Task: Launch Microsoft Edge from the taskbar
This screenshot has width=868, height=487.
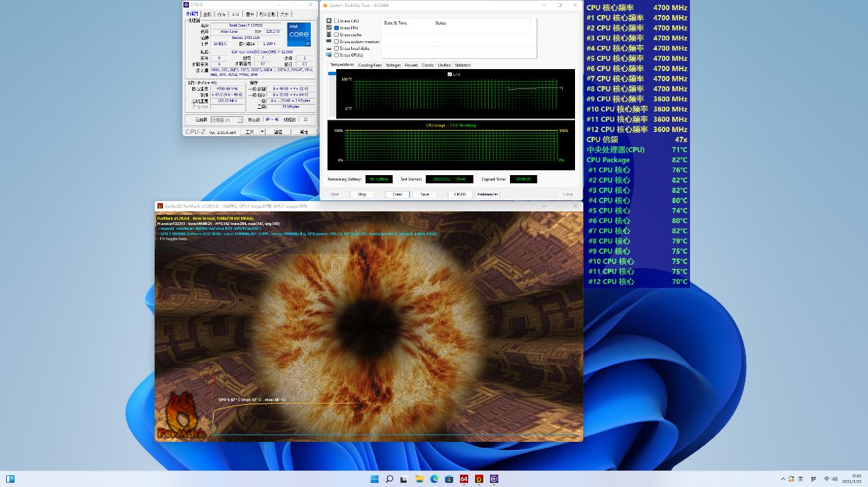Action: point(434,479)
